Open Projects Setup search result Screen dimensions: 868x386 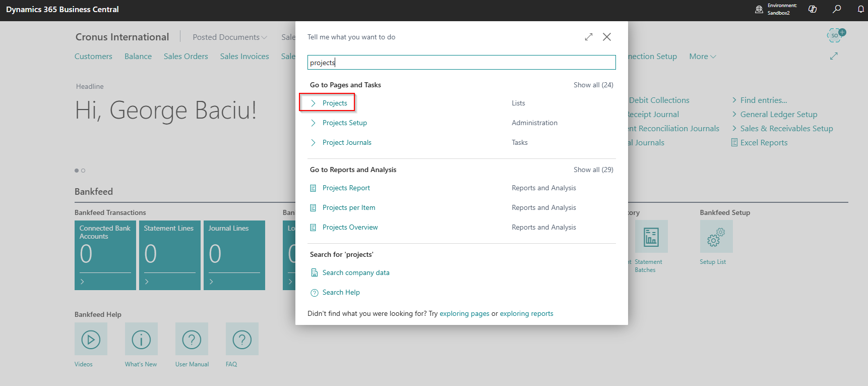345,123
